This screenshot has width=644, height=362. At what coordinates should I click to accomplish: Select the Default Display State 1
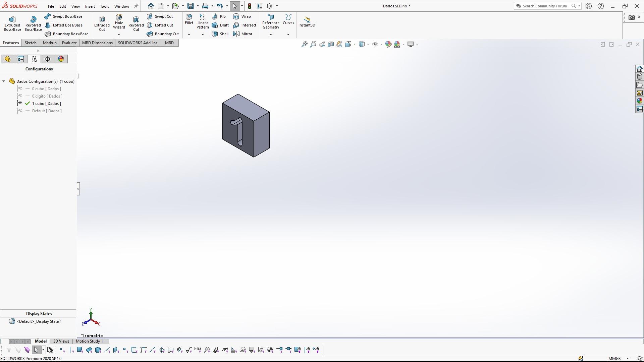coord(39,321)
